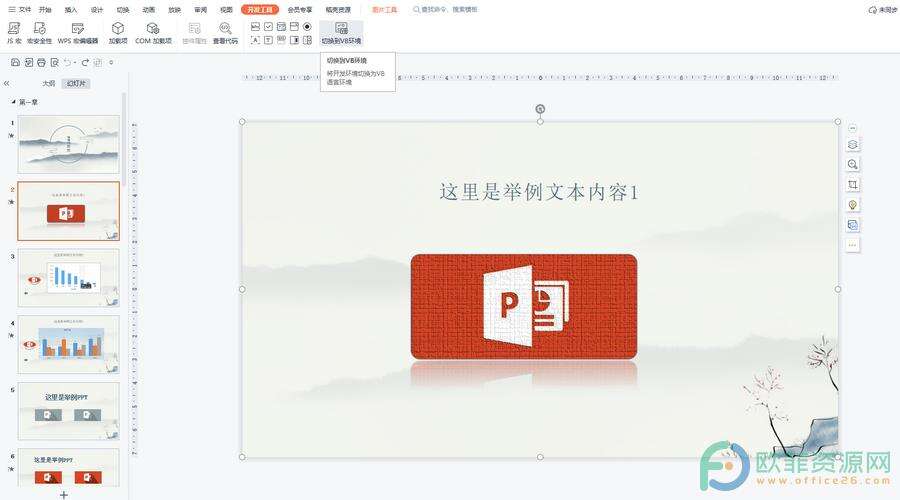Click the 未同步 sync status

(x=883, y=10)
